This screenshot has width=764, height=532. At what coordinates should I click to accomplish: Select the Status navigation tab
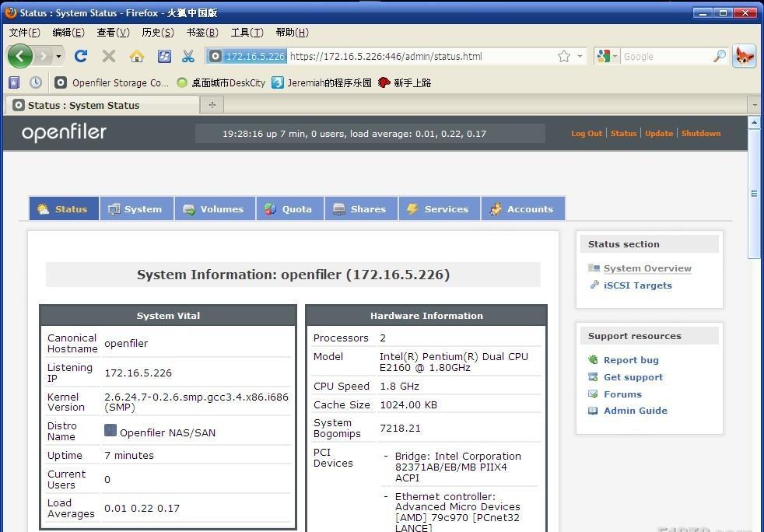(64, 209)
